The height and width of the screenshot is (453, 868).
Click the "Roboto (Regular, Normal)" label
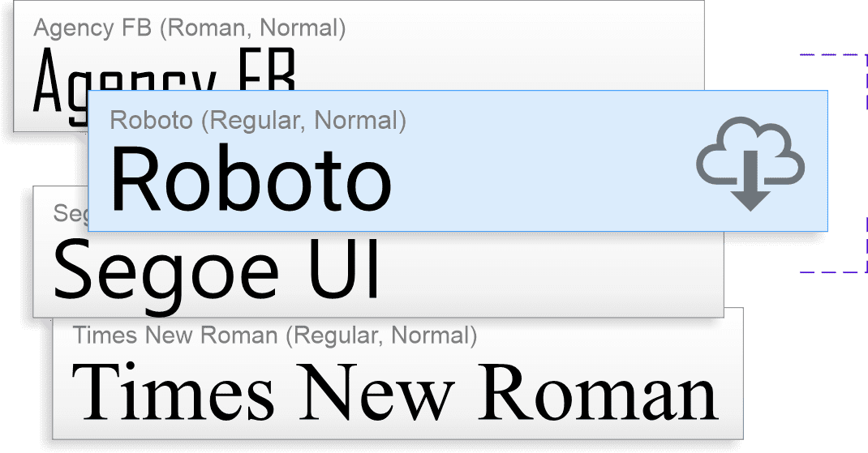point(258,121)
